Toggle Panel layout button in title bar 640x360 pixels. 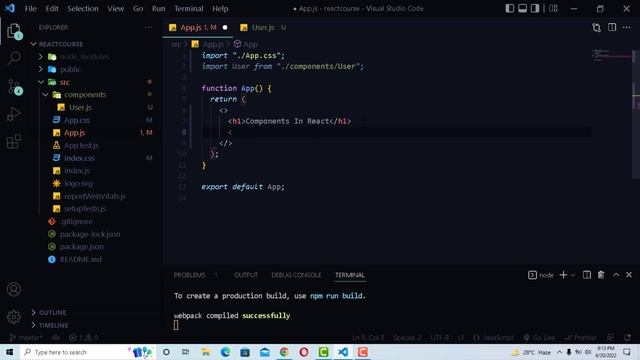tap(522, 8)
